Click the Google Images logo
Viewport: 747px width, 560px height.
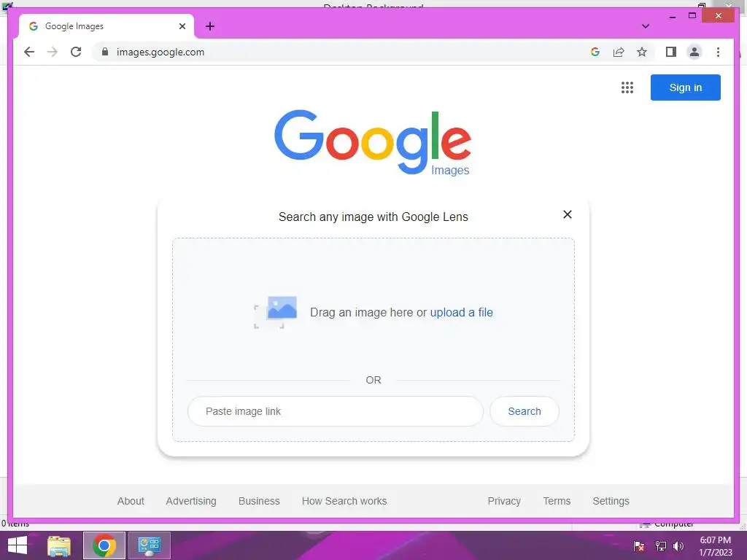click(x=373, y=142)
